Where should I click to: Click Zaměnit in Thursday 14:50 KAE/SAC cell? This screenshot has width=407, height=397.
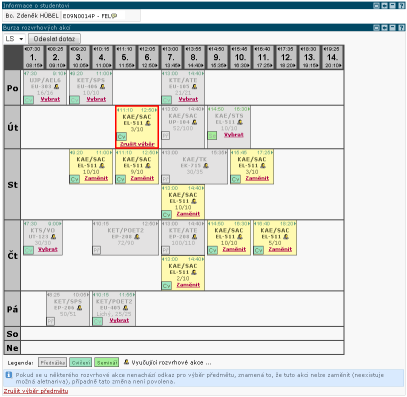[x=234, y=249]
